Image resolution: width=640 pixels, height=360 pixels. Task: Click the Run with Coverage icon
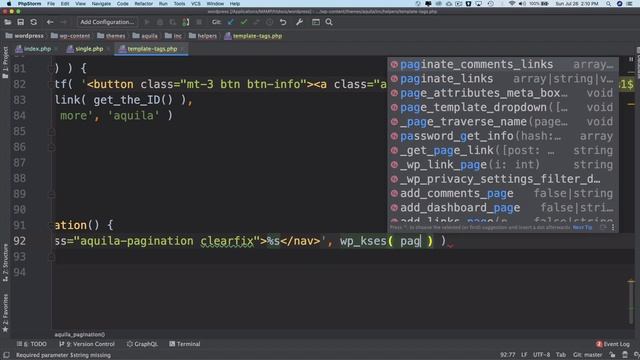click(x=173, y=22)
